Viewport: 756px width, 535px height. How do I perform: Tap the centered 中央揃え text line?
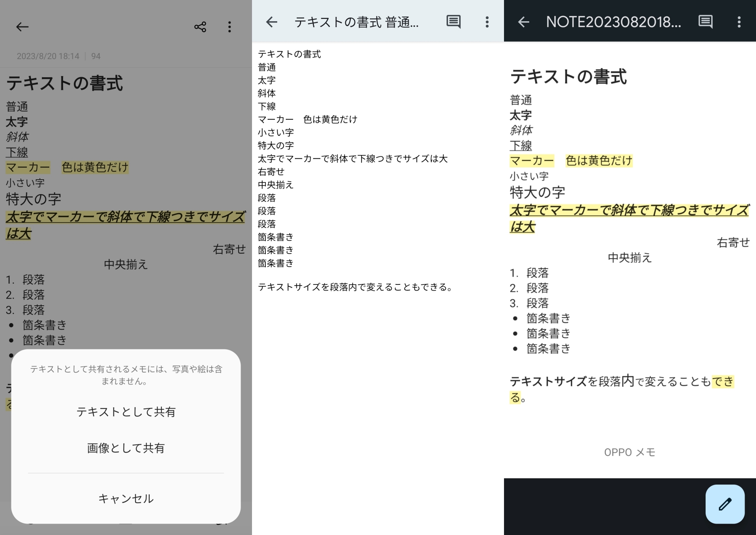125,264
